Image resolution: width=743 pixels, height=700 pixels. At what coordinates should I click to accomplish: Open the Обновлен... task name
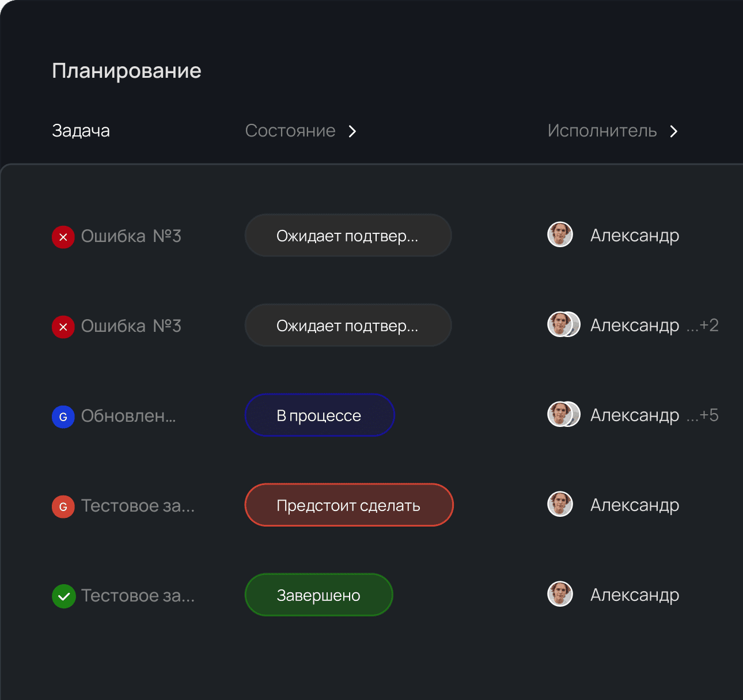(128, 416)
